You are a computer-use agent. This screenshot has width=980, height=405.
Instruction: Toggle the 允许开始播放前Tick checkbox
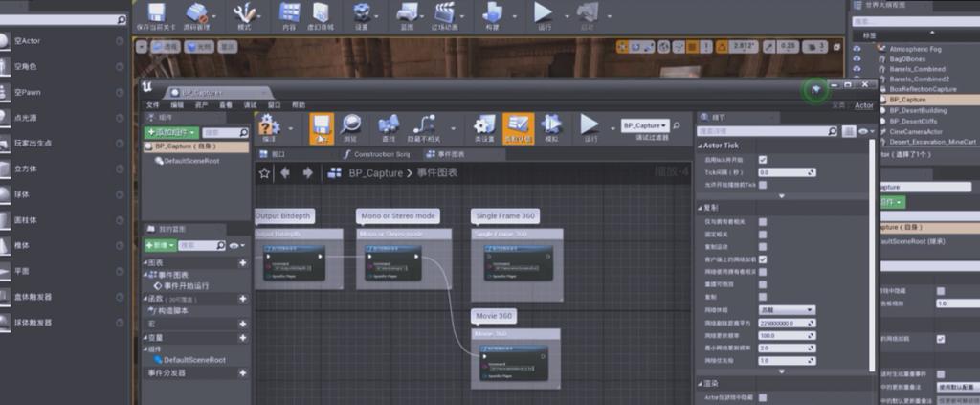point(763,185)
